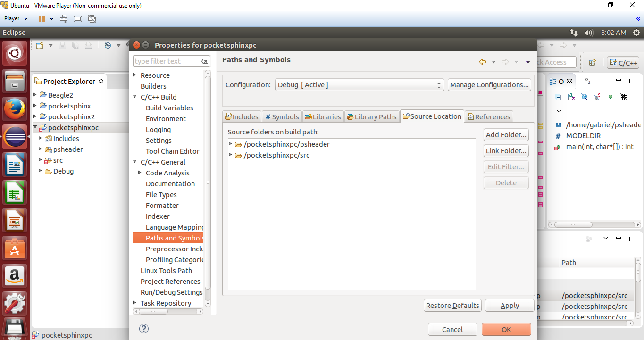Screen dimensions: 644x340
Task: Toggle Hide Fields filter in Outline
Action: coord(584,97)
